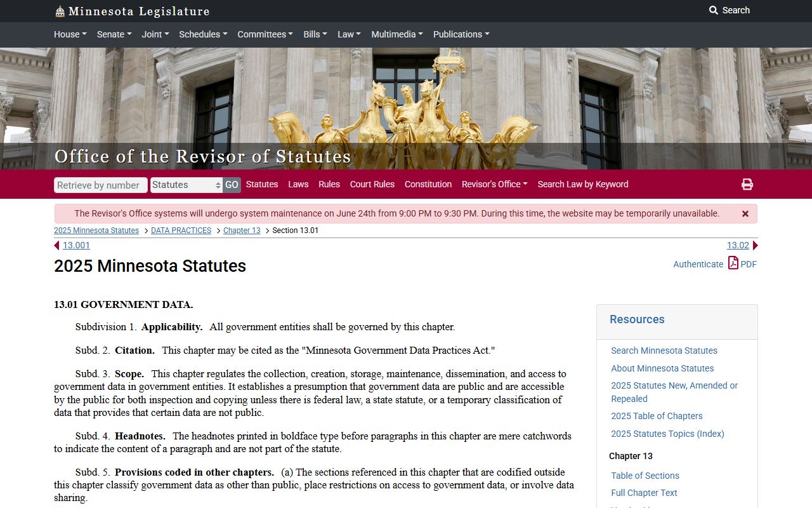
Task: Click the next section right arrow icon
Action: [x=755, y=246]
